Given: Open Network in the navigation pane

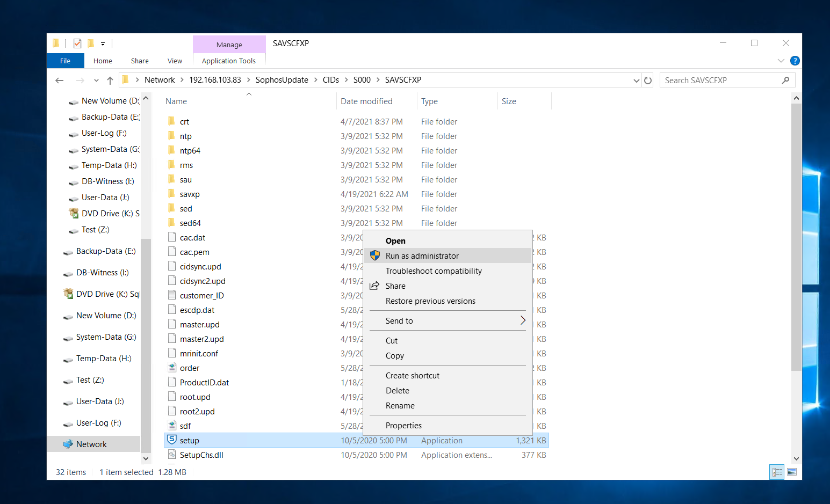Looking at the screenshot, I should pyautogui.click(x=91, y=444).
